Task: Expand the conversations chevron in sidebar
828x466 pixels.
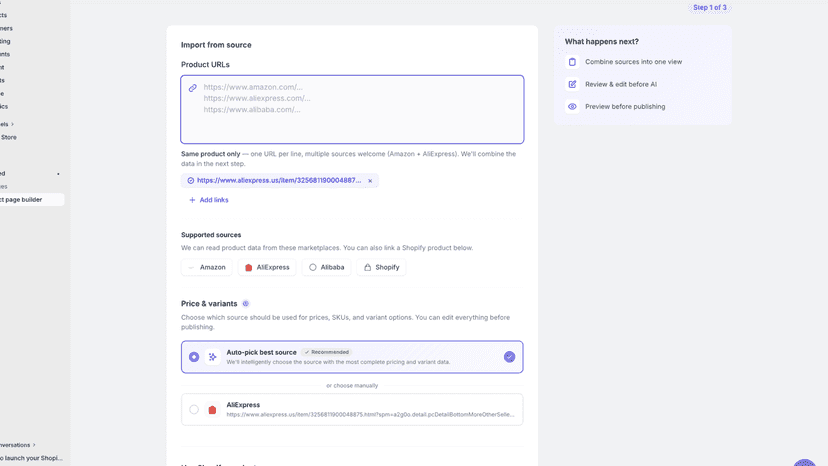Action: (x=34, y=445)
